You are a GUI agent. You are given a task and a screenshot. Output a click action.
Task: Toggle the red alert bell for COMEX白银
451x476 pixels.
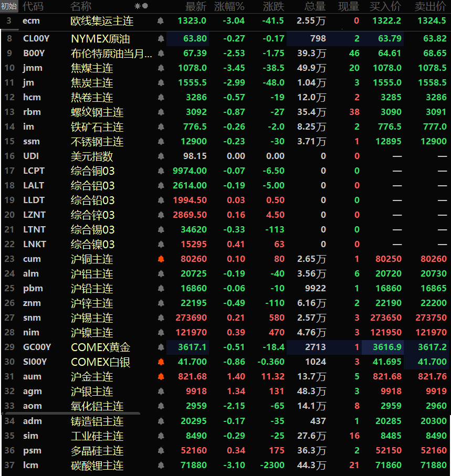click(161, 362)
